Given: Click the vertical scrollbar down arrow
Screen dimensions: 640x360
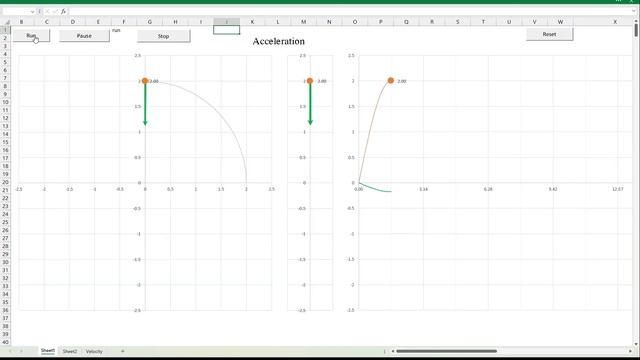Looking at the screenshot, I should tap(636, 344).
